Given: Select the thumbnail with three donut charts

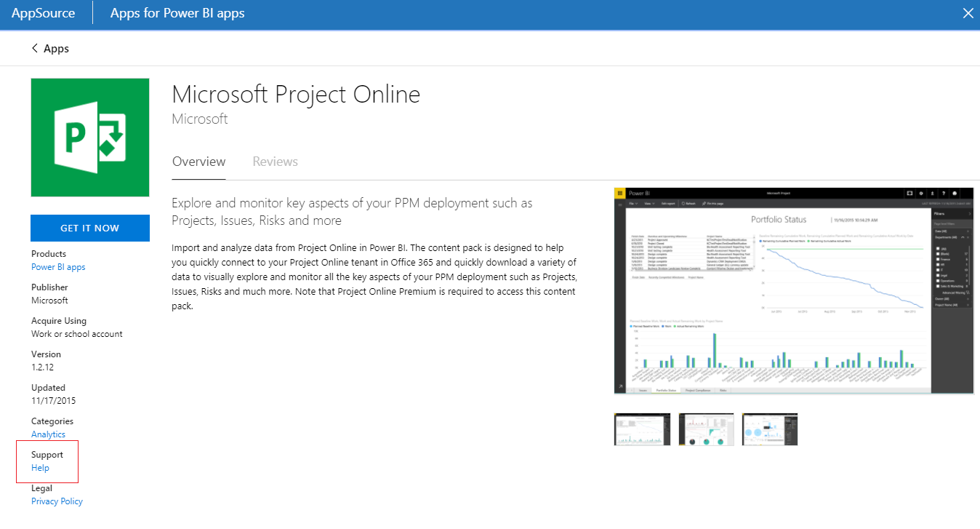Looking at the screenshot, I should click(706, 429).
